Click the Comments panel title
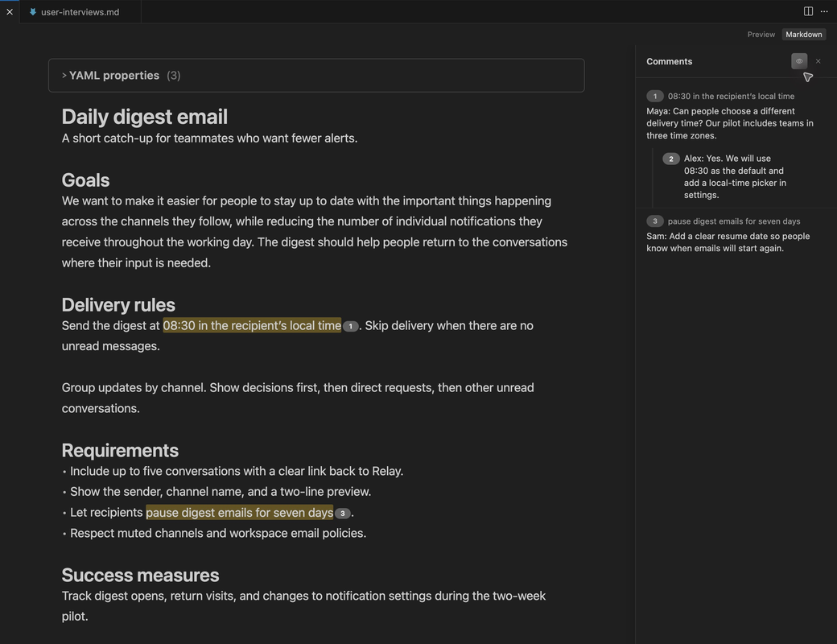Image resolution: width=837 pixels, height=644 pixels. point(669,61)
